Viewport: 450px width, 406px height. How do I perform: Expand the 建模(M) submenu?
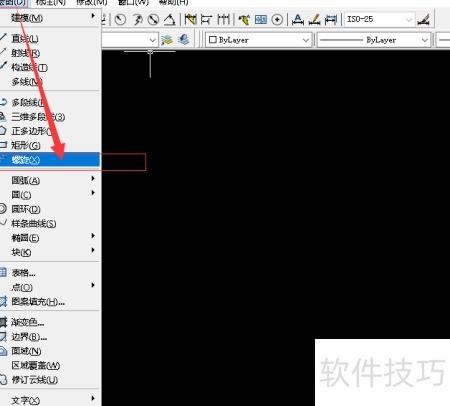[50, 18]
